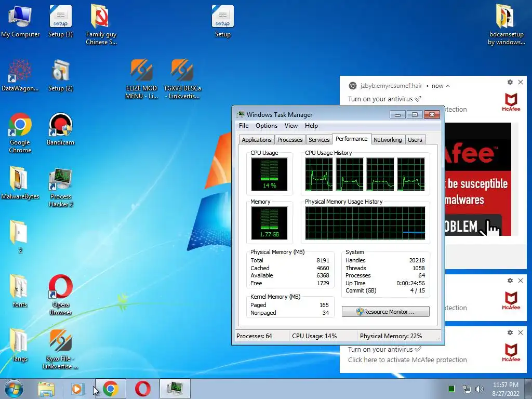Collapse top notification using the chevron
The width and height of the screenshot is (532, 399).
[448, 86]
